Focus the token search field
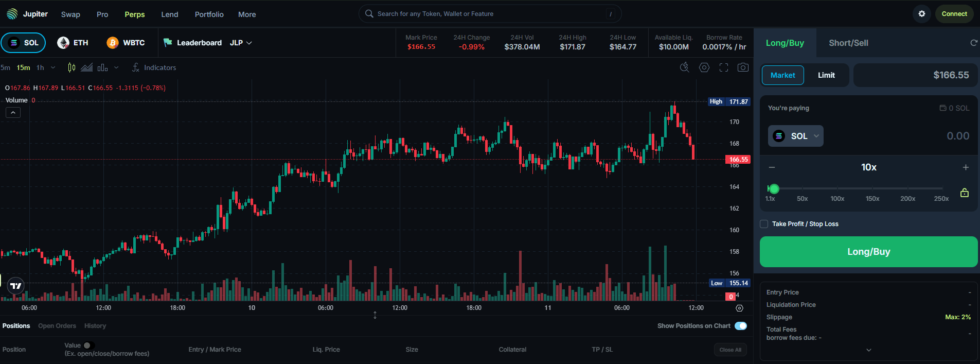 [490, 14]
